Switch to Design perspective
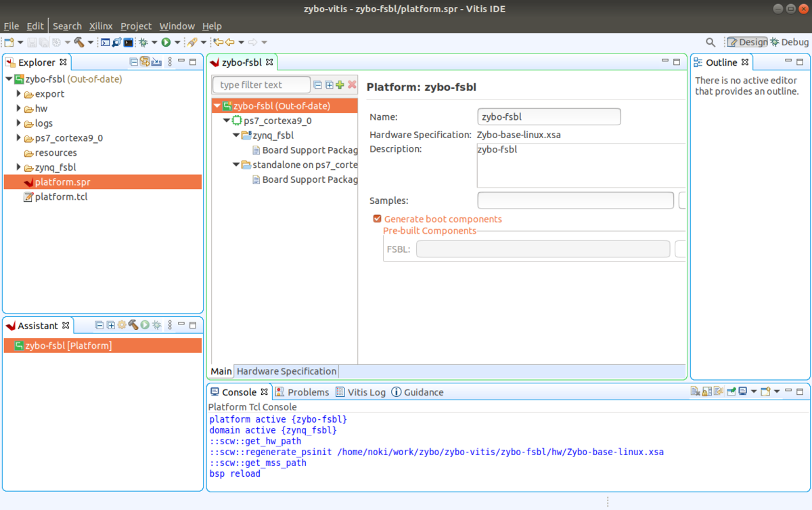This screenshot has width=812, height=510. (747, 42)
